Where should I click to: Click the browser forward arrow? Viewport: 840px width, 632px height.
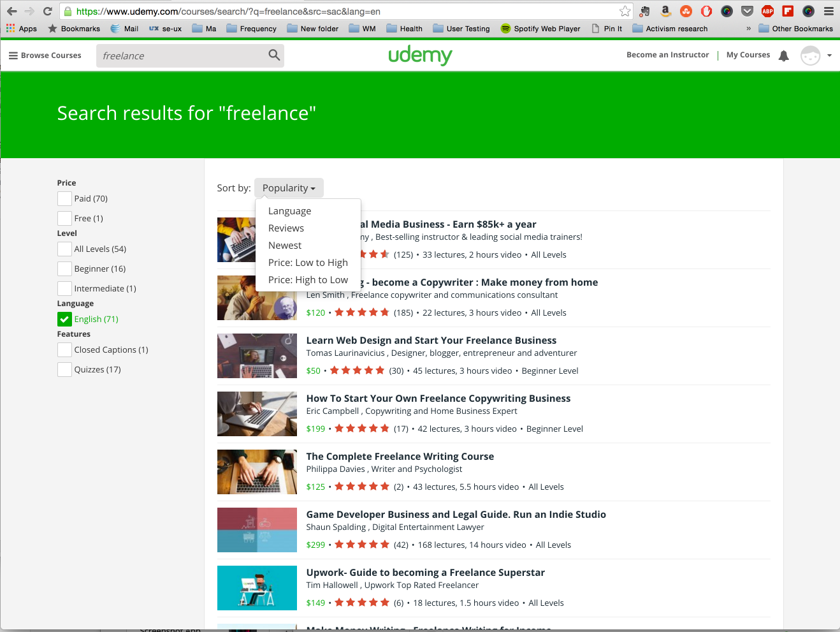point(29,11)
